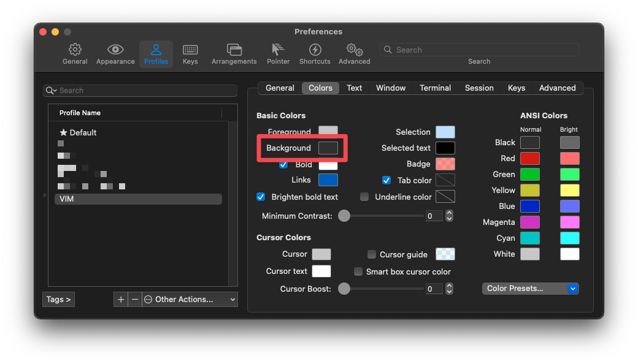Click the plus button to add profile

coord(121,299)
